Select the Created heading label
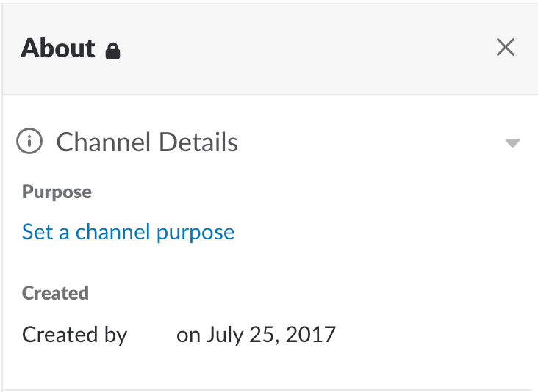The width and height of the screenshot is (538, 392). [x=55, y=293]
